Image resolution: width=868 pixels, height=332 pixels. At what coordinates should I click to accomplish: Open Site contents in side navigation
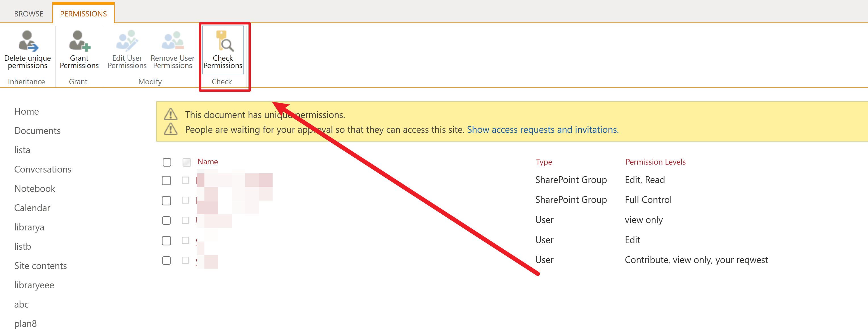pyautogui.click(x=40, y=266)
